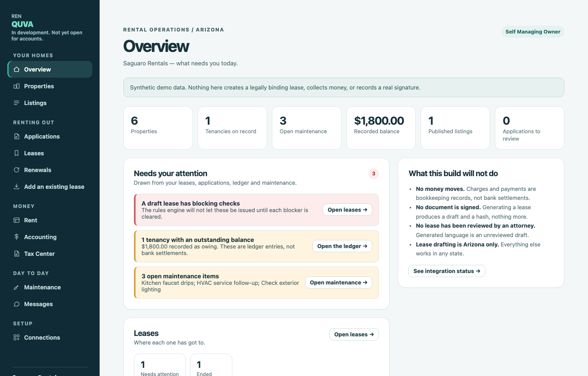Click the bookmark icon beside Leases
This screenshot has width=588, height=376.
pos(16,153)
